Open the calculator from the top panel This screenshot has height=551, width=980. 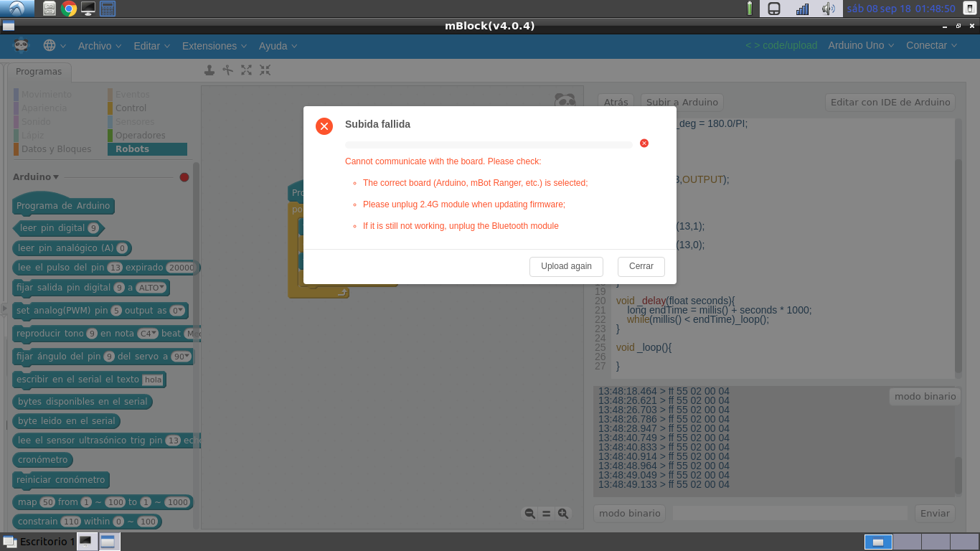pyautogui.click(x=108, y=9)
